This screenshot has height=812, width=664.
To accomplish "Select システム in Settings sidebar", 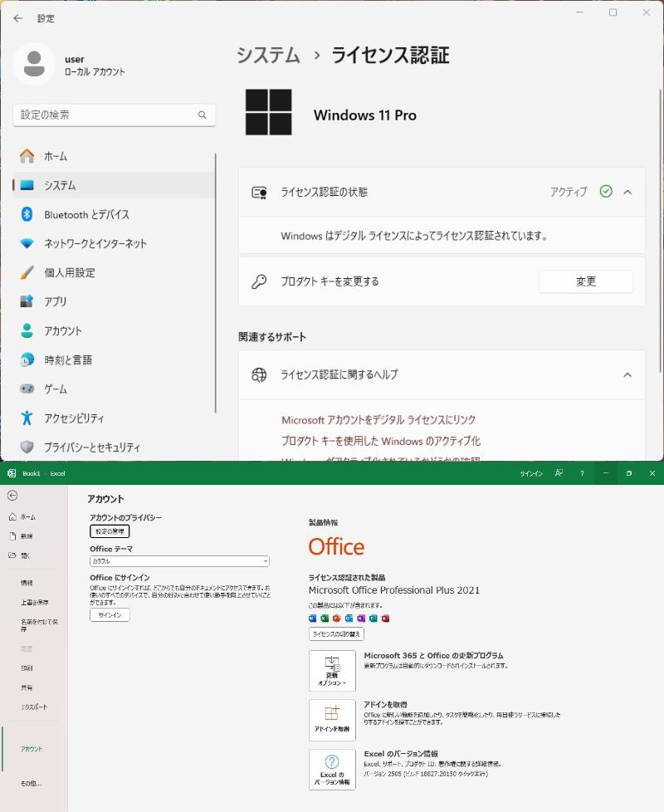I will pos(114,185).
